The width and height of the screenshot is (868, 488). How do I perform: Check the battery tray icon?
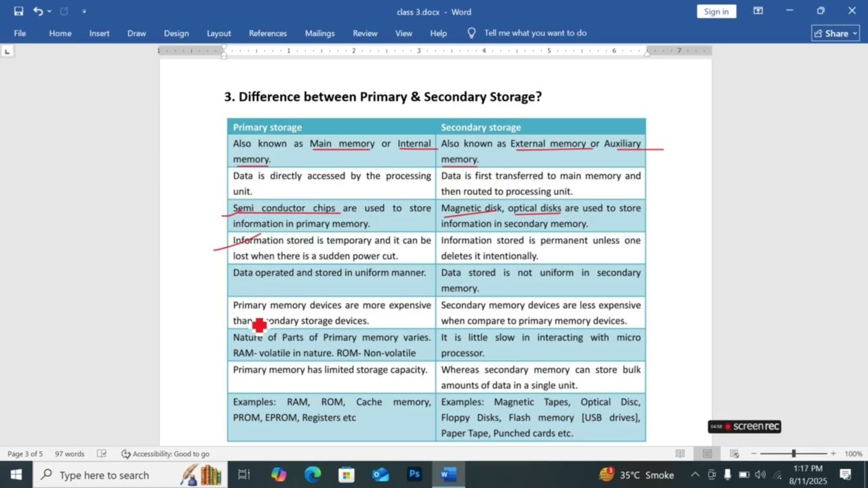[744, 475]
